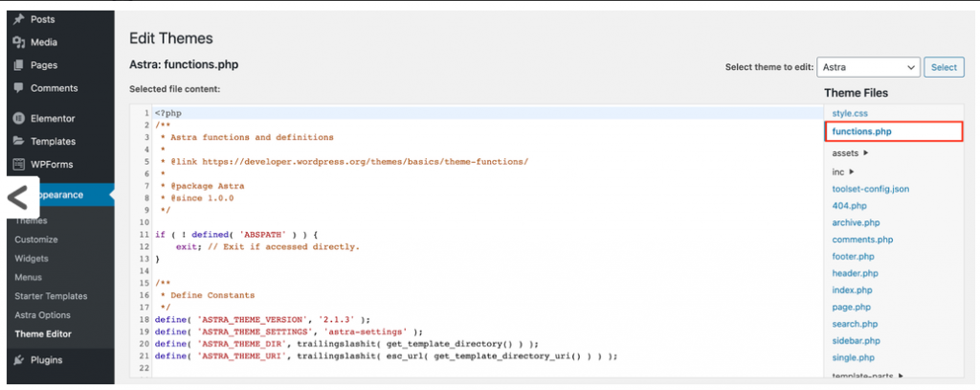Open archive.php theme file

pyautogui.click(x=856, y=222)
